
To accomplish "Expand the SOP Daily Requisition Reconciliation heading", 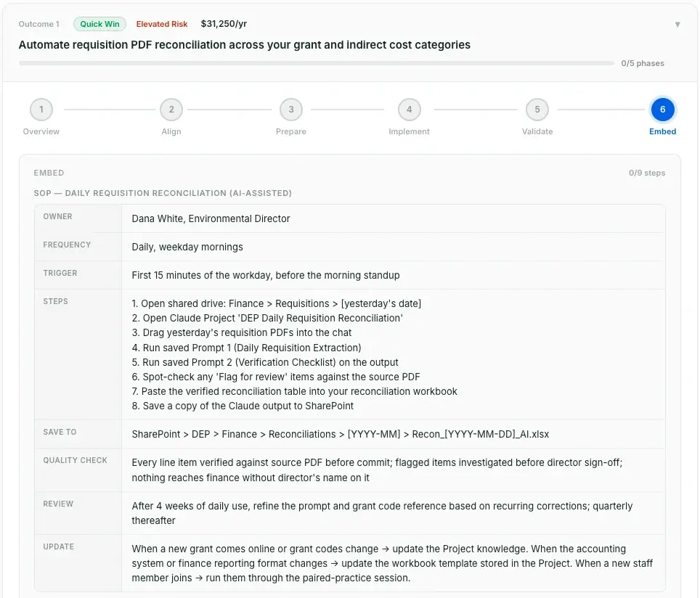I will pos(162,193).
